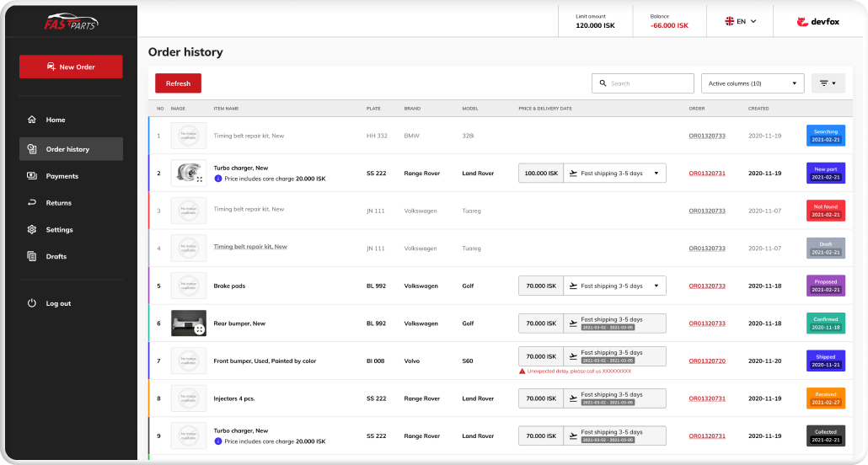Click the magnifier icon in search box
Image resolution: width=868 pixels, height=465 pixels.
tap(603, 83)
